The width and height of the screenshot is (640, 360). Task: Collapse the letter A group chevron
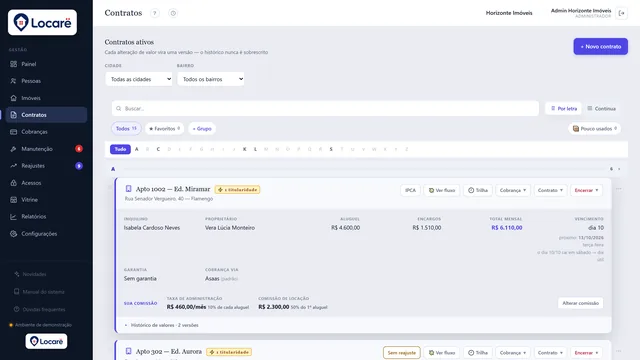point(619,169)
